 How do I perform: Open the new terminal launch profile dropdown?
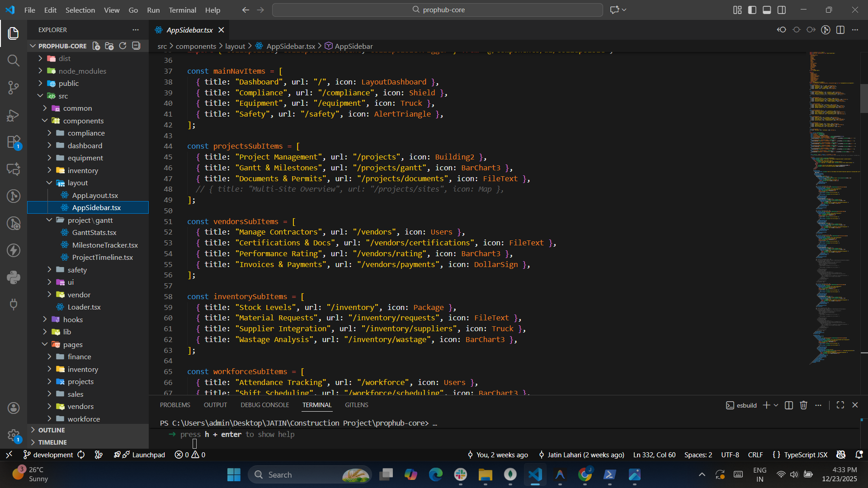point(776,405)
